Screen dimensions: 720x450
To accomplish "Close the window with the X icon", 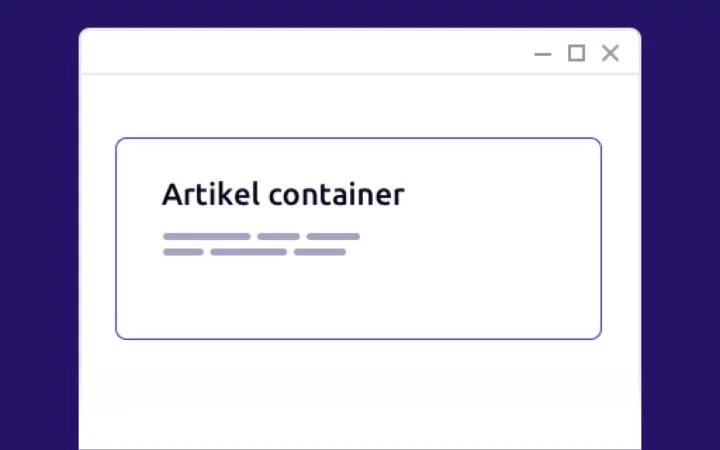I will pyautogui.click(x=610, y=53).
